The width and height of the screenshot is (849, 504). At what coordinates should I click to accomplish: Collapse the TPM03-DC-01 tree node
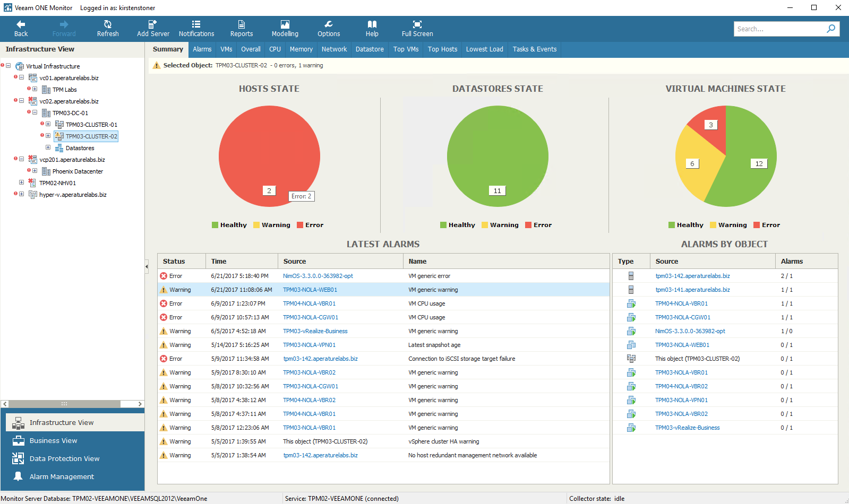[x=35, y=112]
